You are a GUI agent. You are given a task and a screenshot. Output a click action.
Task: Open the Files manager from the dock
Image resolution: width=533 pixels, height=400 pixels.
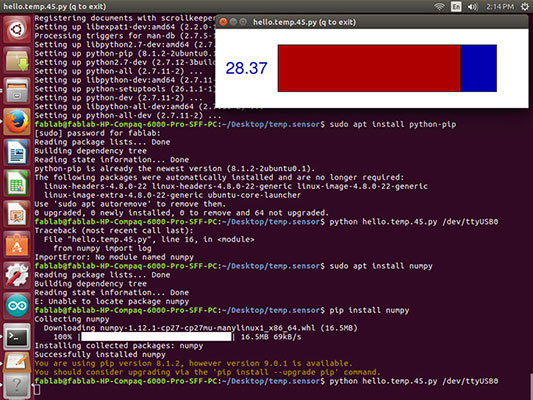click(17, 91)
